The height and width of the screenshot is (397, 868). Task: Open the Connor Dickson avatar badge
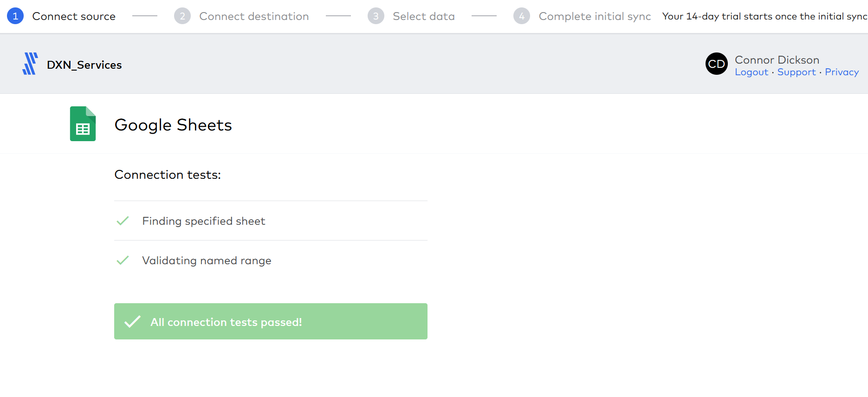coord(716,64)
